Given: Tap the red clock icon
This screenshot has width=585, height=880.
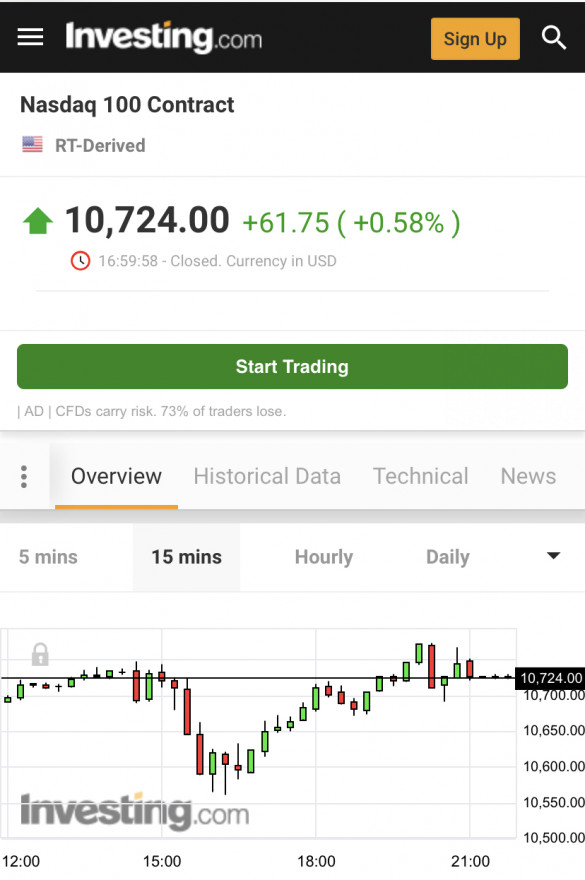Looking at the screenshot, I should pos(80,261).
